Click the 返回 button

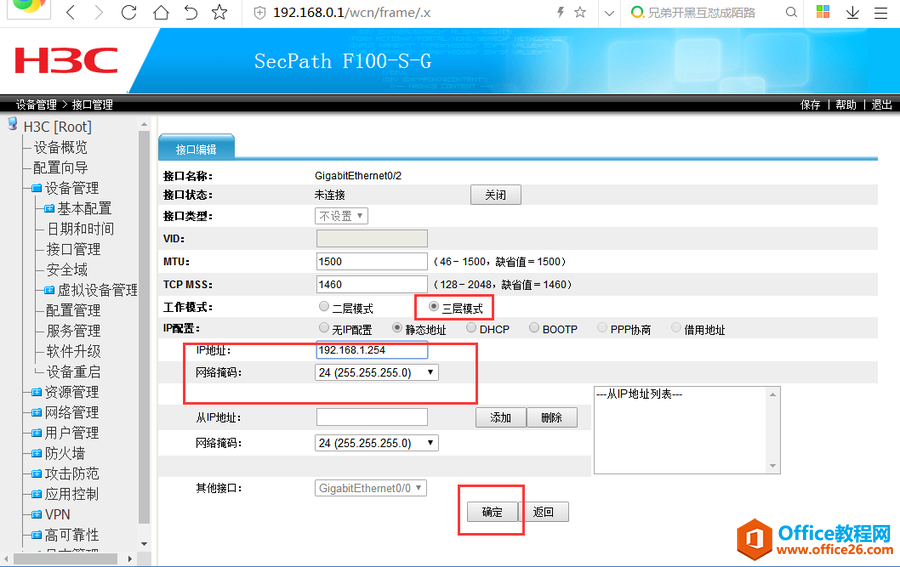pos(544,512)
